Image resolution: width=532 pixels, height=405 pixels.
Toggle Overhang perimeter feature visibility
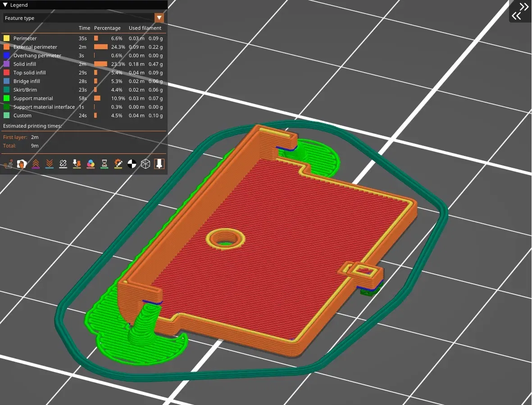tap(83, 55)
